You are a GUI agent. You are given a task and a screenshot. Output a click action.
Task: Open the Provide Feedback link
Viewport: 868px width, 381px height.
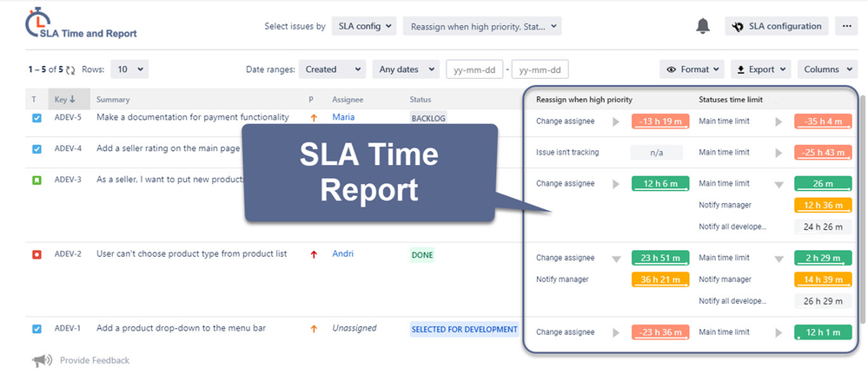[95, 360]
